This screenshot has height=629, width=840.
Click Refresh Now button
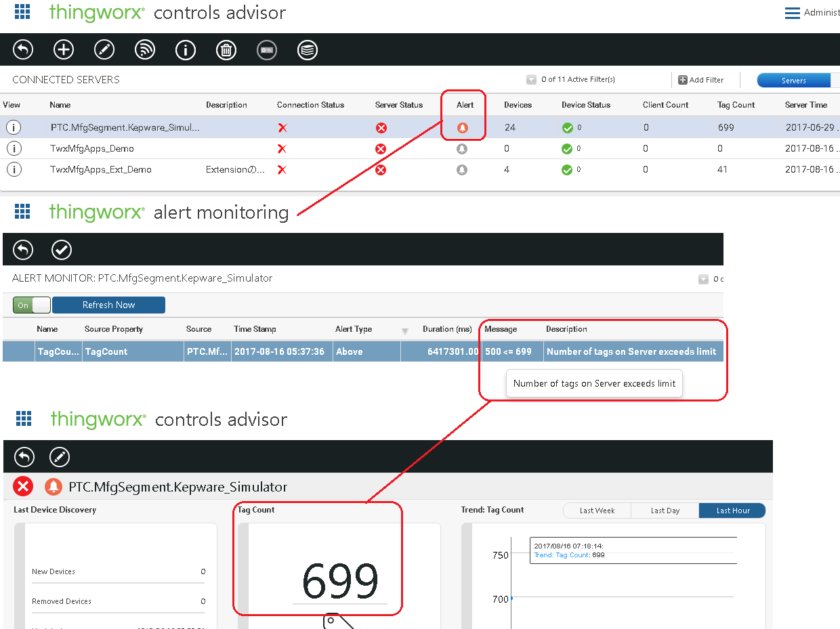coord(108,305)
